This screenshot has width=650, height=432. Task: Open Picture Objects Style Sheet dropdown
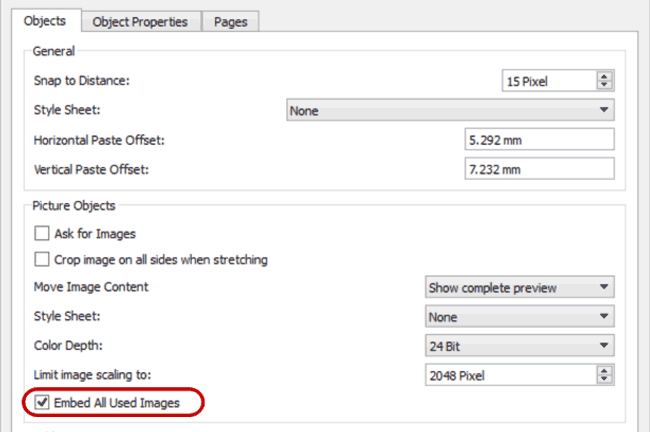[519, 317]
